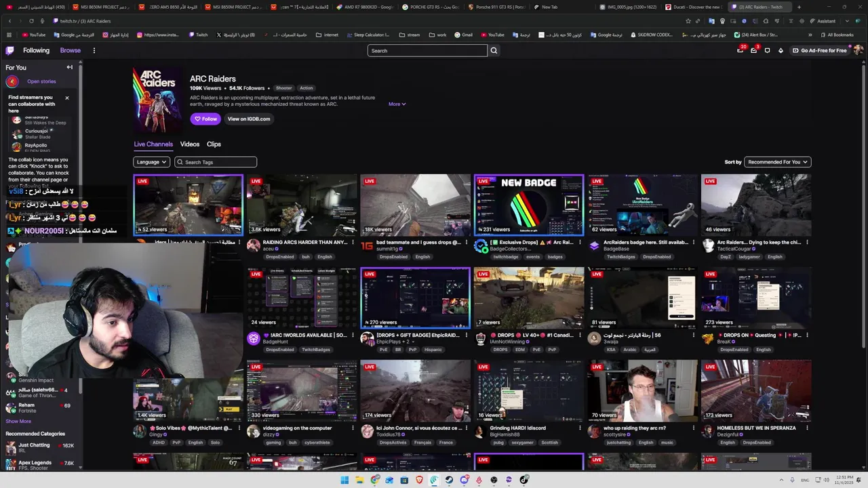Open stories avatar in sidebar
The width and height of the screenshot is (868, 488).
12,81
